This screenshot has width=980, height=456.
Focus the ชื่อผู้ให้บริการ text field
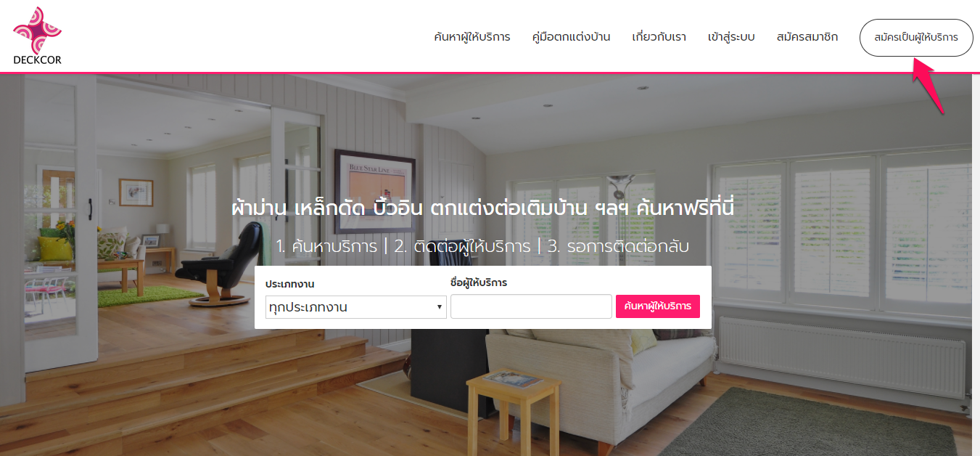tap(531, 306)
